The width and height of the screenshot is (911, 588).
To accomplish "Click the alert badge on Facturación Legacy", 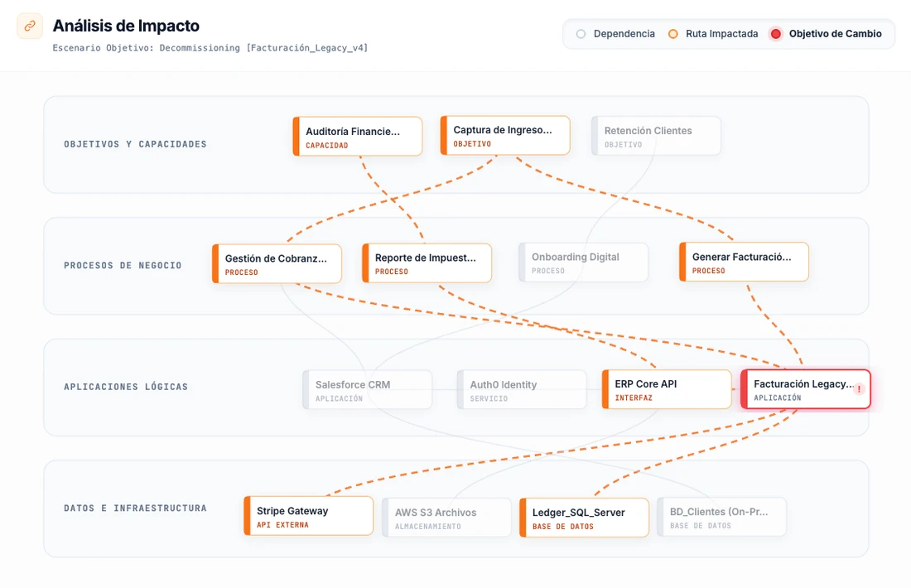I will tap(860, 389).
